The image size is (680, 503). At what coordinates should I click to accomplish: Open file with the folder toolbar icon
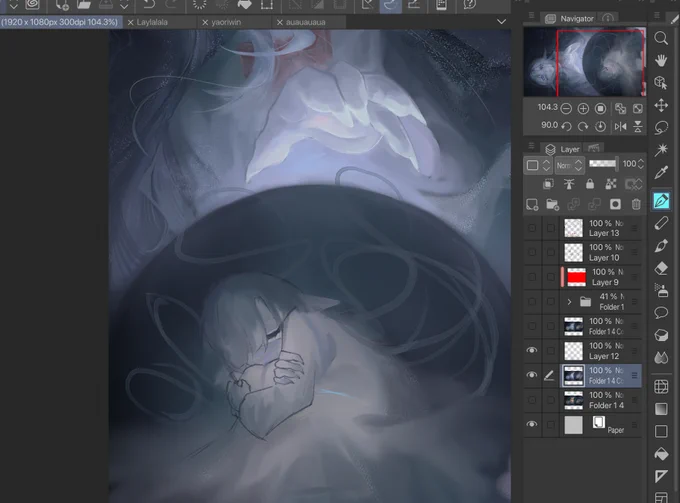(x=84, y=4)
